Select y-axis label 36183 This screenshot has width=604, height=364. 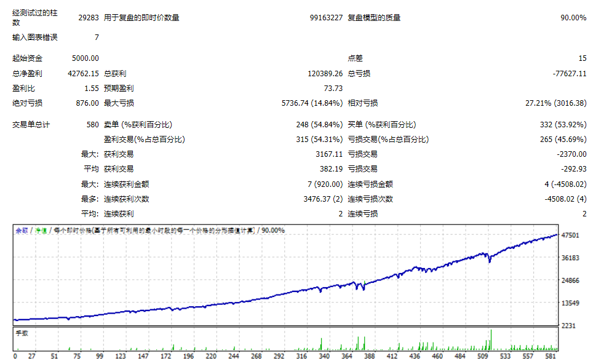570,258
